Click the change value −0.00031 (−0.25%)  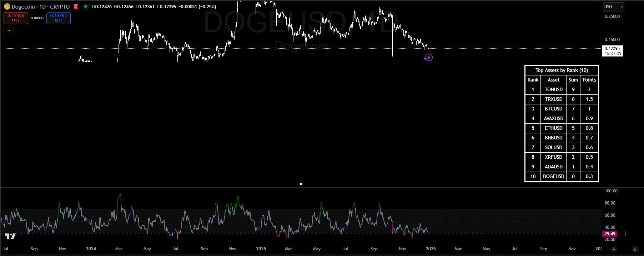point(197,6)
